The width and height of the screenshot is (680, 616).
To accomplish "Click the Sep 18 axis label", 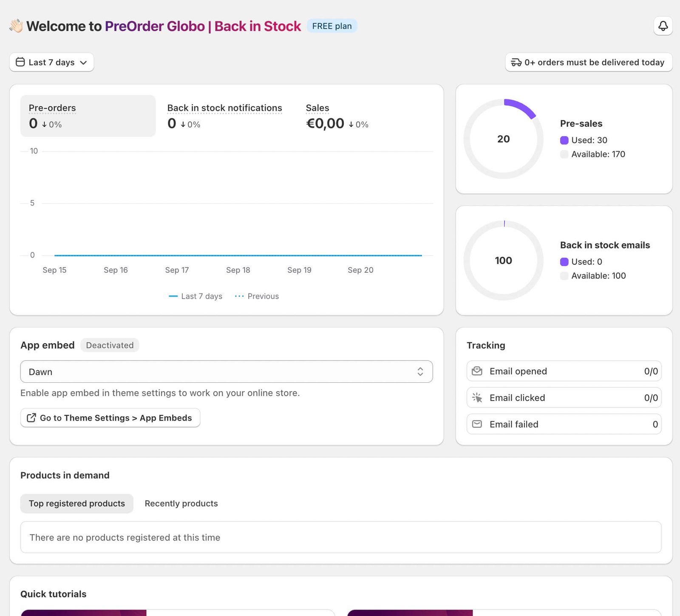I will [x=238, y=270].
